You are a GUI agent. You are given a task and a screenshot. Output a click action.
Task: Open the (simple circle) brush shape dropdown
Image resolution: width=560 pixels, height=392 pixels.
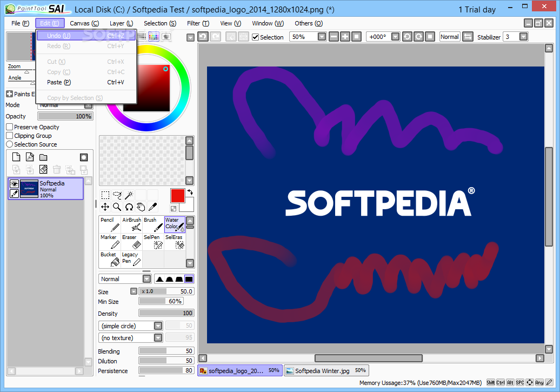(158, 326)
